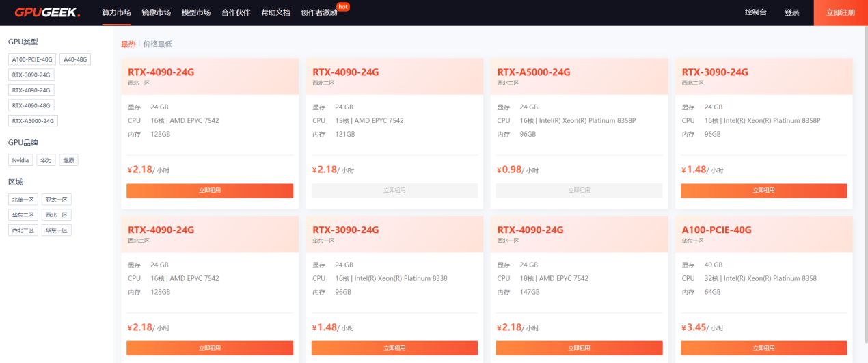Open 创作者激励 with the hot badge
The height and width of the screenshot is (363, 868).
point(319,12)
